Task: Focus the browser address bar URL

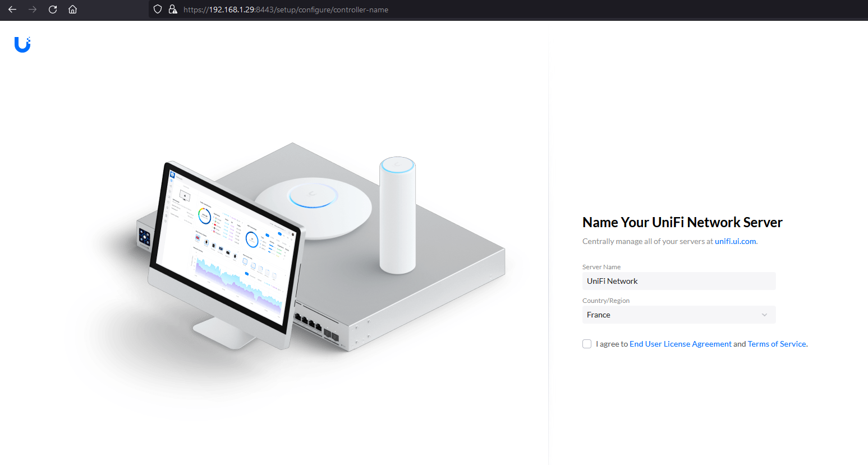Action: click(286, 10)
